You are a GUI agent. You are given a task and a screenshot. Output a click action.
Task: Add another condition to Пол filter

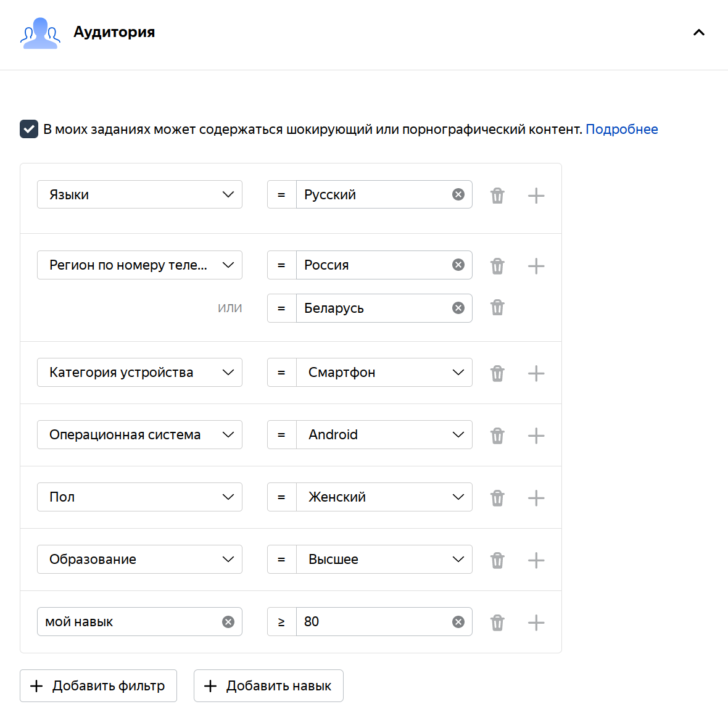pyautogui.click(x=536, y=498)
